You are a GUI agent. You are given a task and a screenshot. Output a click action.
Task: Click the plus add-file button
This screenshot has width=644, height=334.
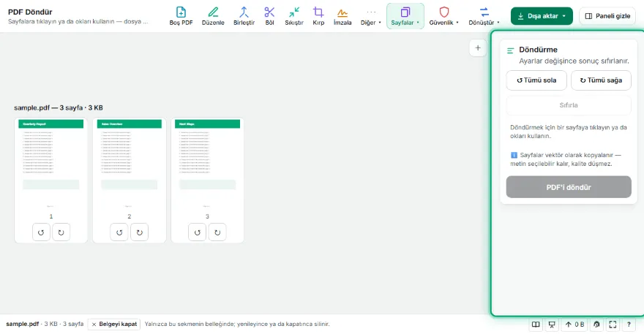coord(478,48)
